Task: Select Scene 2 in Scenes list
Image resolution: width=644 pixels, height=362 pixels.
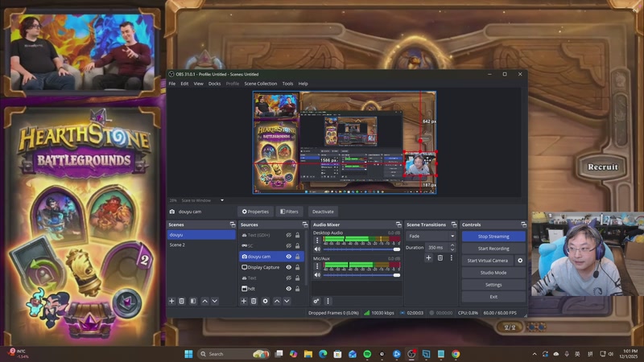Action: point(201,245)
